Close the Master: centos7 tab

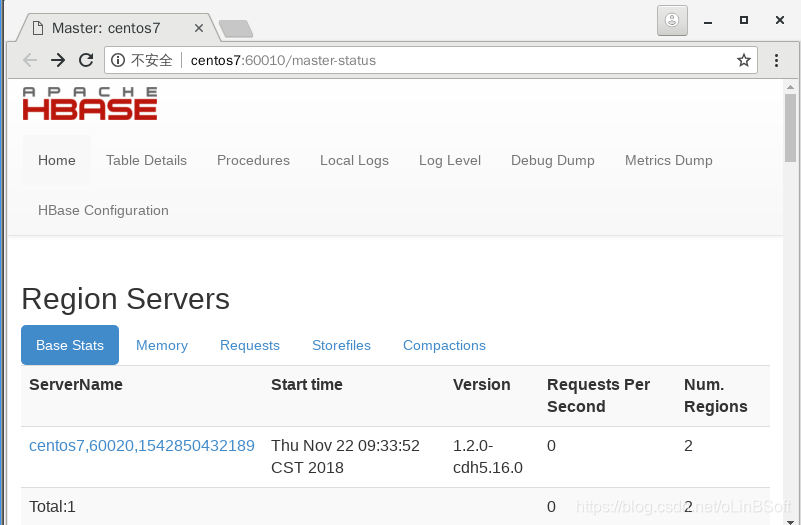199,28
